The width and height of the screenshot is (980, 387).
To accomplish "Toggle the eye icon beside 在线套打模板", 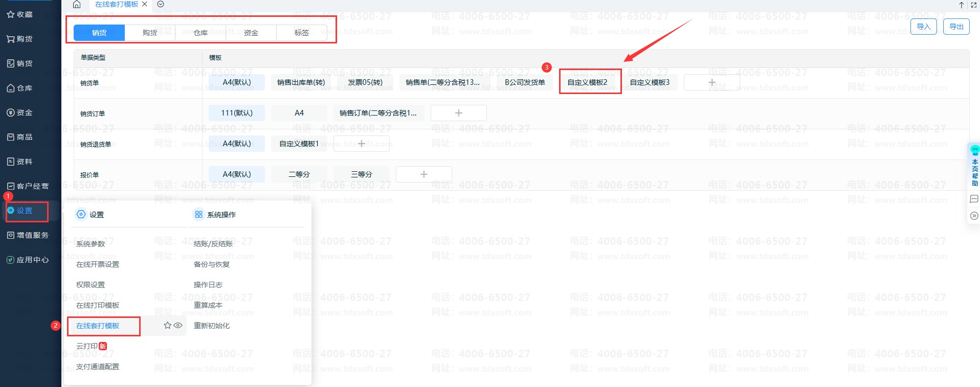I will pos(178,325).
